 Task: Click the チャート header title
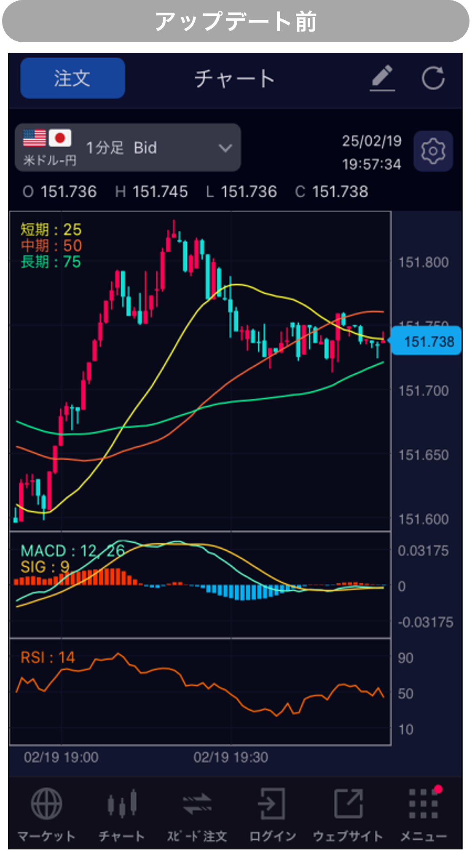click(x=235, y=78)
